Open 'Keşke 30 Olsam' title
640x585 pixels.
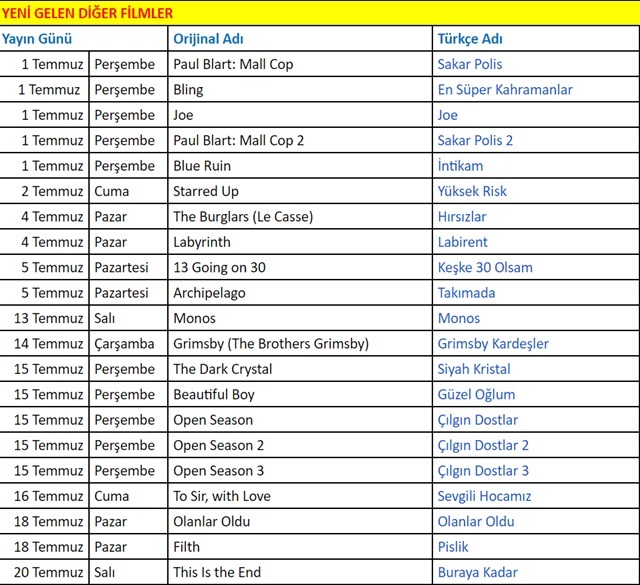485,268
